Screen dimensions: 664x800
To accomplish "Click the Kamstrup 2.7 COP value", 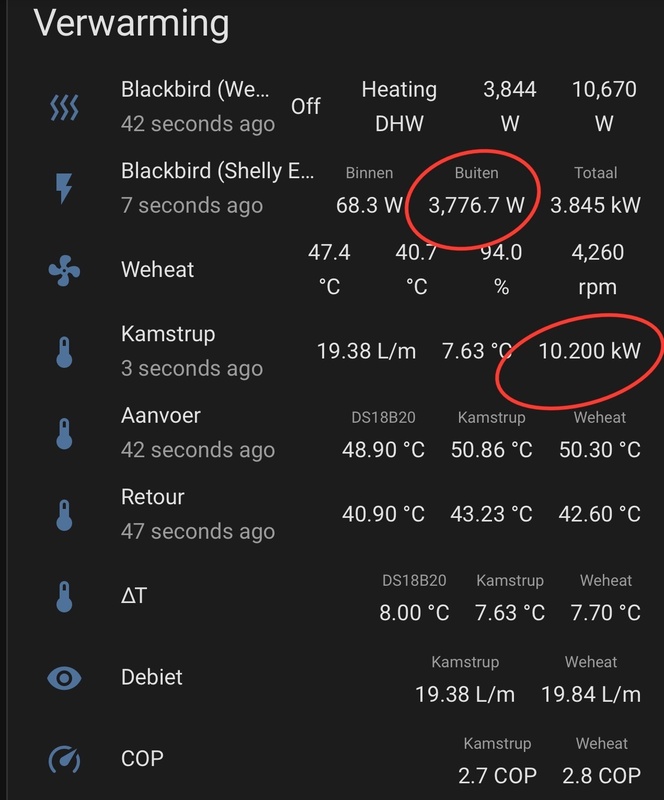I will click(x=497, y=775).
